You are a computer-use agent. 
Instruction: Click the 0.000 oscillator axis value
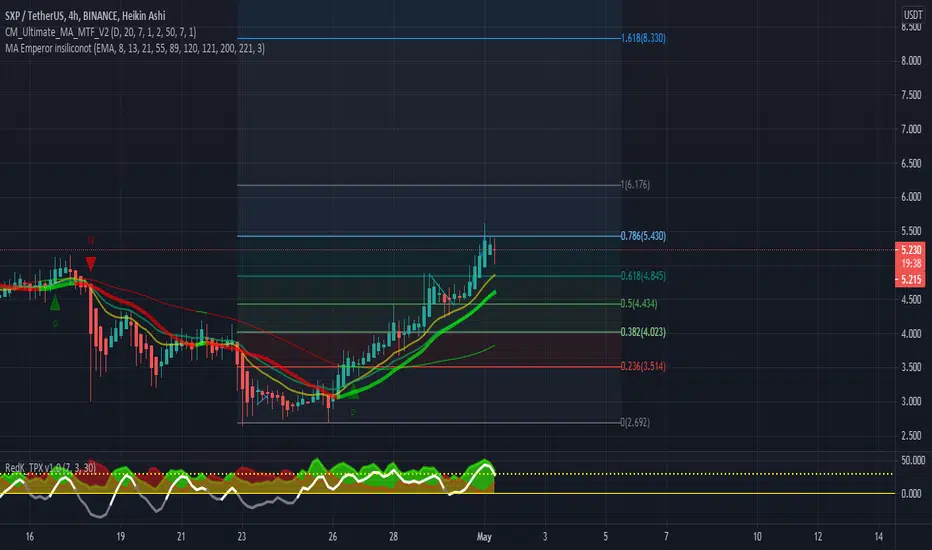coord(911,494)
